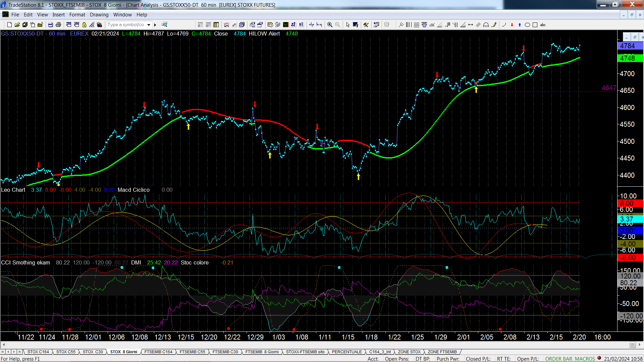Switch to STOXX-FTSEMIB sito tab
Image resolution: width=644 pixels, height=362 pixels.
click(305, 352)
